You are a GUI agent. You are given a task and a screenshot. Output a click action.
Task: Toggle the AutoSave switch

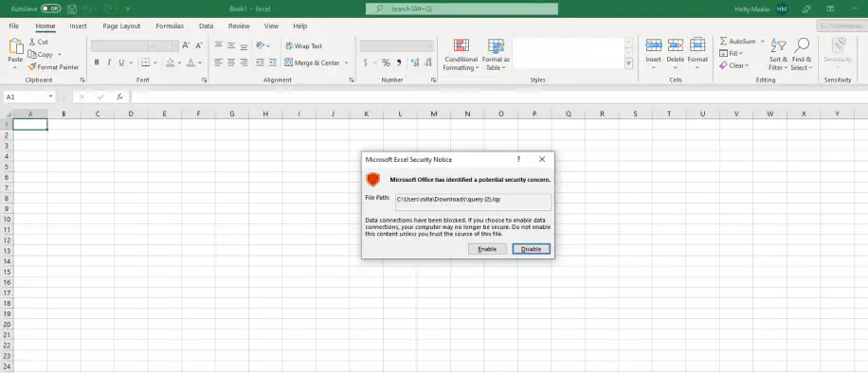click(51, 9)
